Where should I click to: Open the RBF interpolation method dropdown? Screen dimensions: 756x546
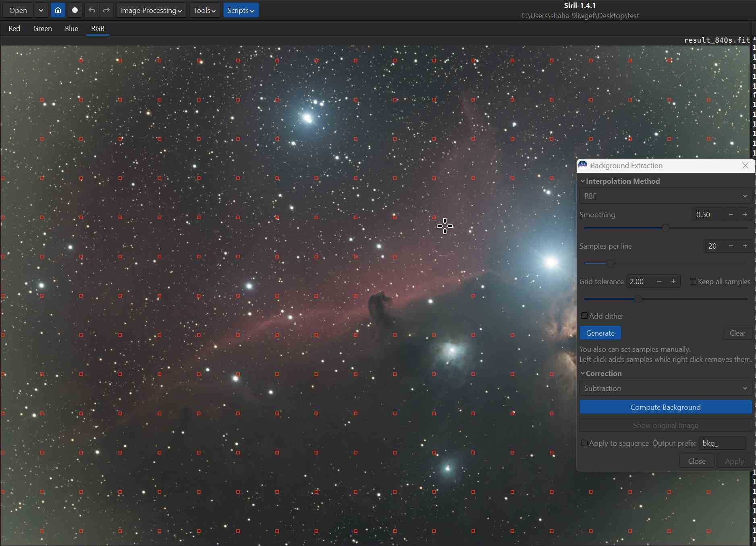pos(665,196)
